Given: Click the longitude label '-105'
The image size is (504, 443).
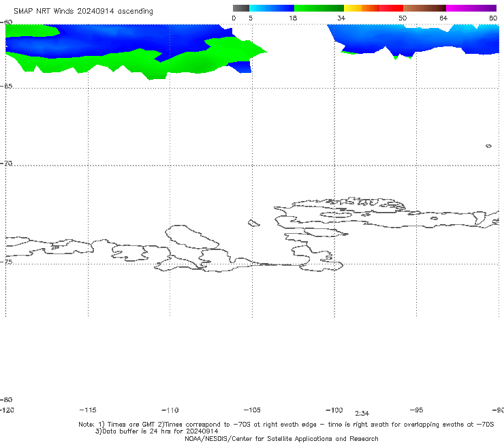Looking at the screenshot, I should coord(252,410).
